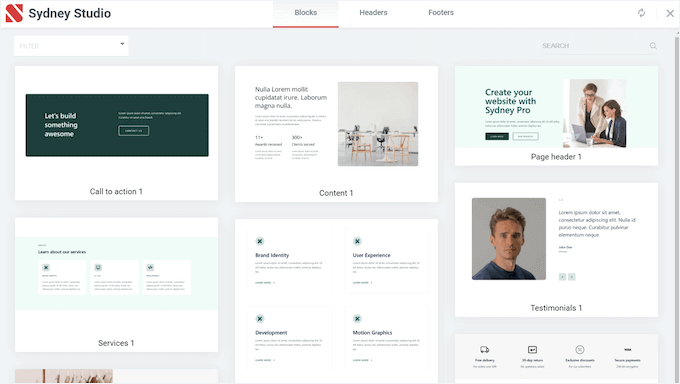Click the man's portrait in Testimonials 1
The width and height of the screenshot is (680, 384).
[x=509, y=239]
